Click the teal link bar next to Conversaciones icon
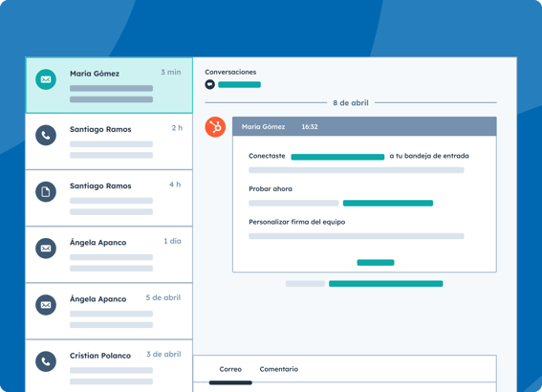The width and height of the screenshot is (542, 392). point(240,85)
